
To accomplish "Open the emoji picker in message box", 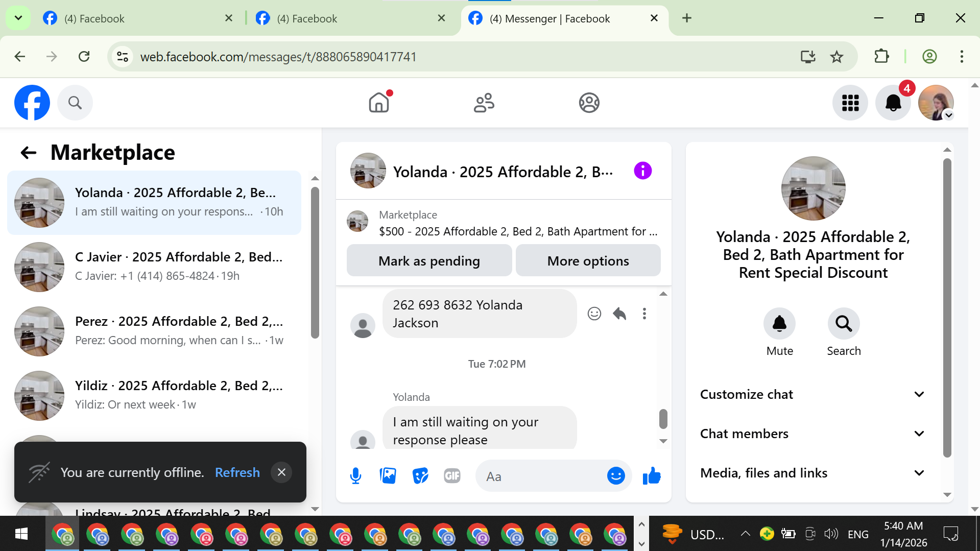I will pos(616,476).
